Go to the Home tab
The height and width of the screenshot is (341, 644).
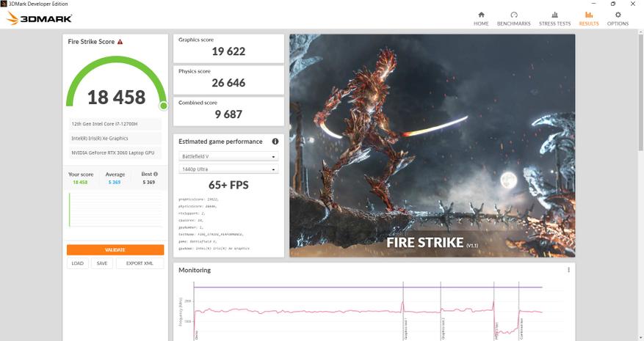[481, 19]
